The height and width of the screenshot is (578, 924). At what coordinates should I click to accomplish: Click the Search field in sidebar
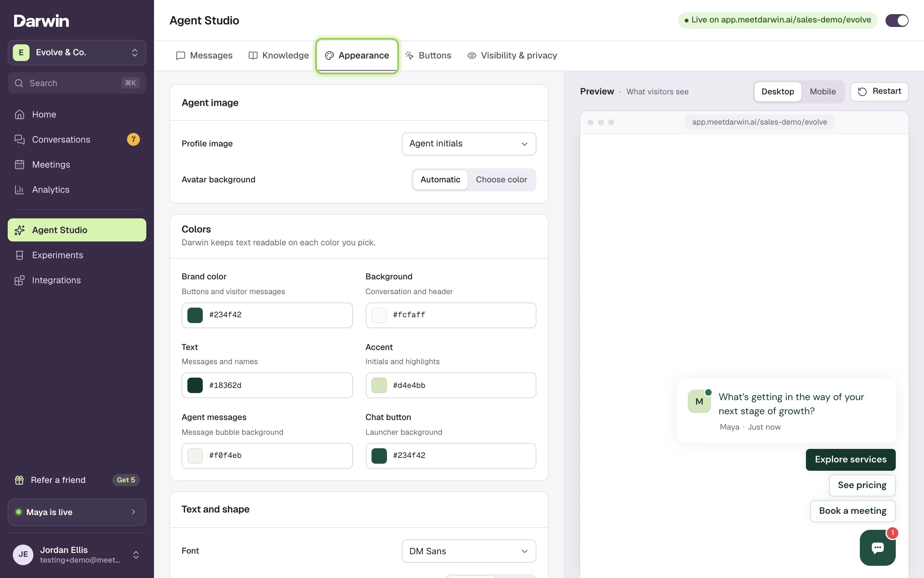77,83
